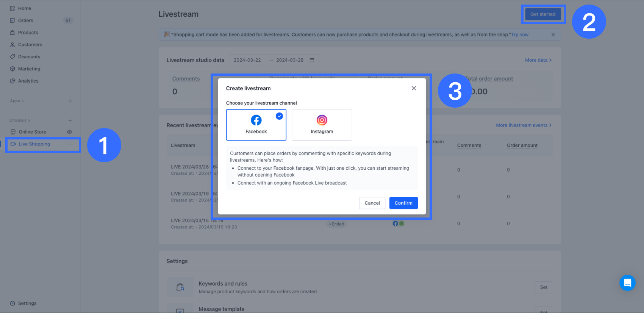Open Analytics from the sidebar

click(x=28, y=81)
